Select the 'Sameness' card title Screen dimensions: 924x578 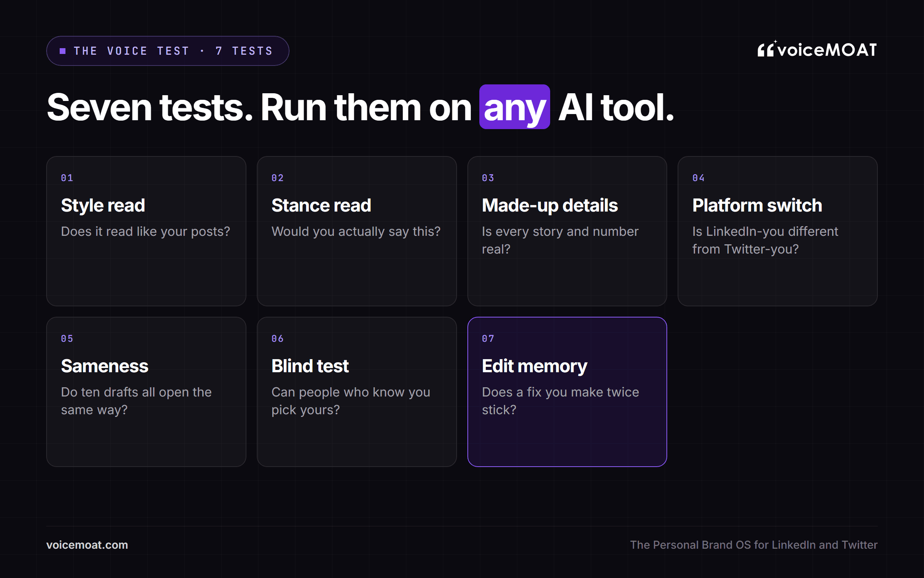pyautogui.click(x=104, y=366)
